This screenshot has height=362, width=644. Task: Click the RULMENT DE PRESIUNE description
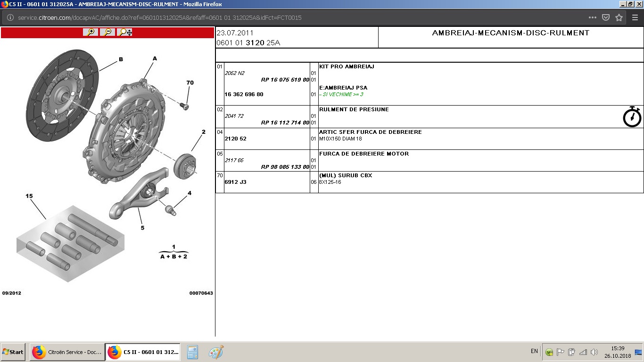[x=354, y=109]
